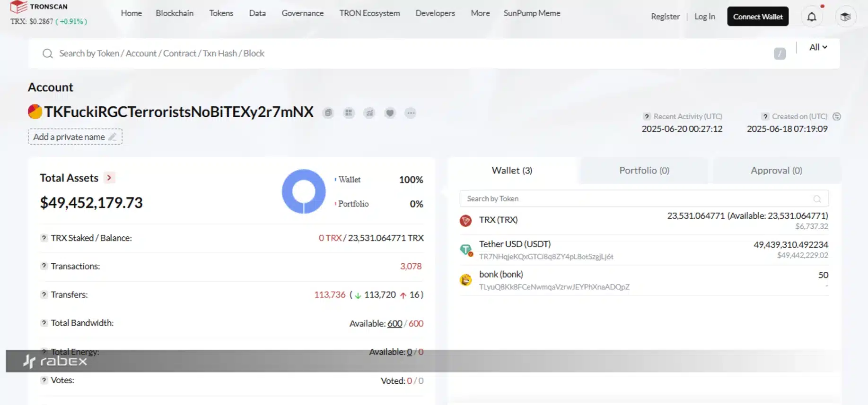Favorite this account with the heart icon
The width and height of the screenshot is (868, 405).
(x=390, y=113)
